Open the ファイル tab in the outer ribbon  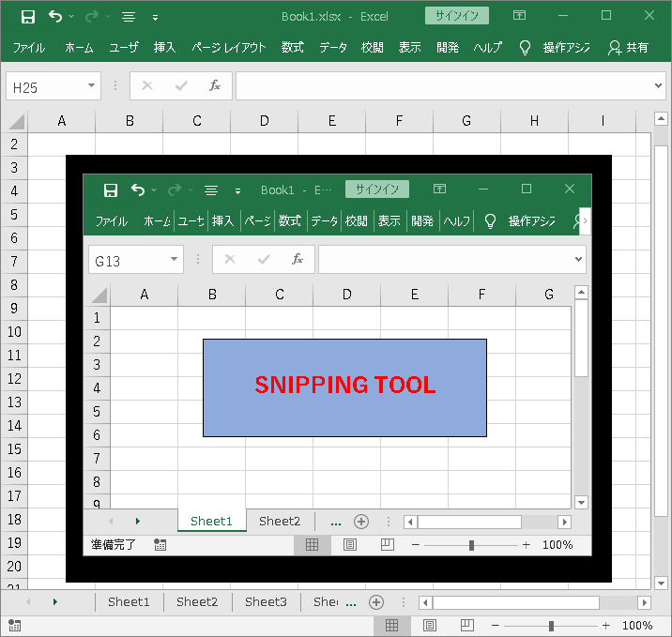tap(29, 47)
